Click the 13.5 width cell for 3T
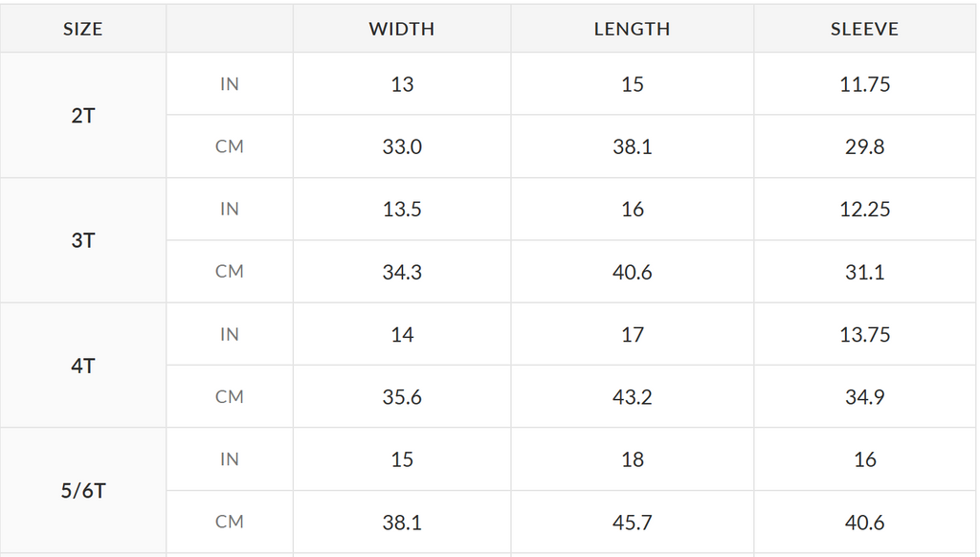This screenshot has width=980, height=557. [402, 210]
